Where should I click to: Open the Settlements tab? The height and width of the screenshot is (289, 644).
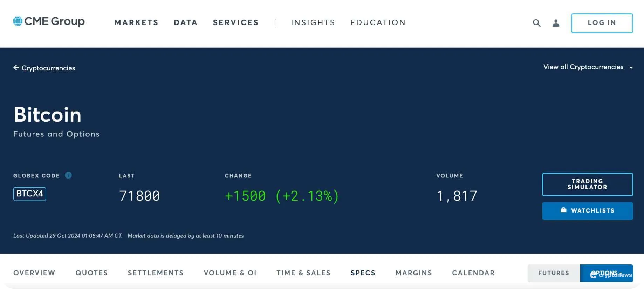156,273
